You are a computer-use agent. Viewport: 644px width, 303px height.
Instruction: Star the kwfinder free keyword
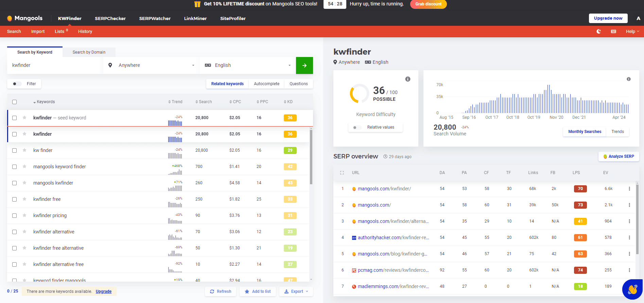(24, 199)
